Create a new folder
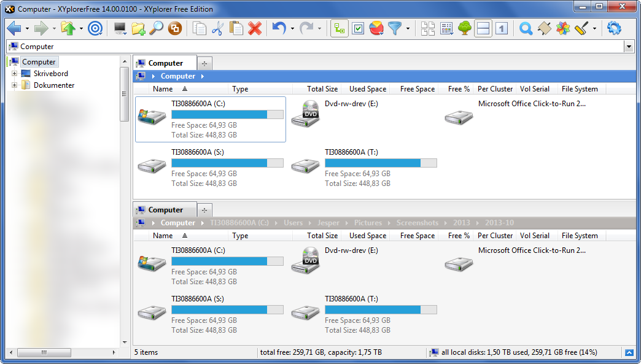The width and height of the screenshot is (641, 364). pyautogui.click(x=138, y=28)
